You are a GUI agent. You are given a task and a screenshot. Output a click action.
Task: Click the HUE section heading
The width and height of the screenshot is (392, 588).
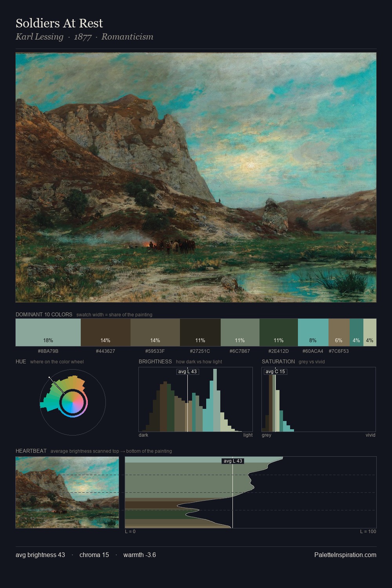[x=21, y=361]
